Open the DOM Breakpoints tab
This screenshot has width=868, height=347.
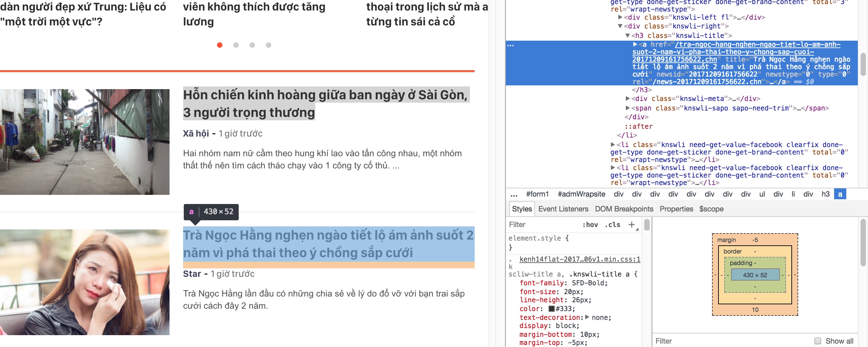click(624, 209)
